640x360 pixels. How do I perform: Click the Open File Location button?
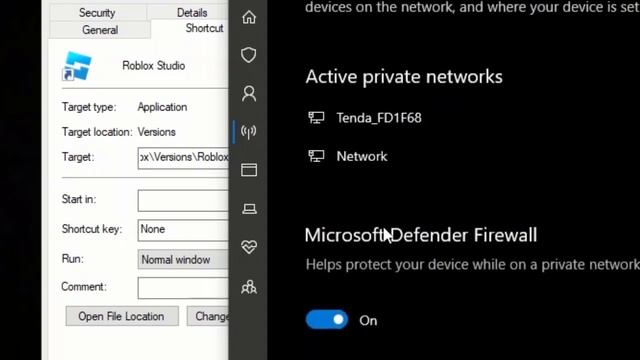pyautogui.click(x=122, y=316)
